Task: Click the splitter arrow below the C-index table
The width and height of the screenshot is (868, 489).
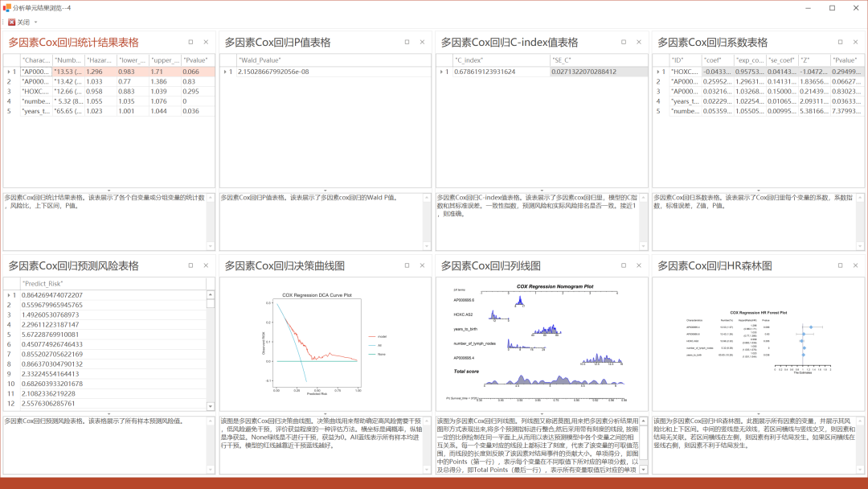Action: (x=542, y=191)
